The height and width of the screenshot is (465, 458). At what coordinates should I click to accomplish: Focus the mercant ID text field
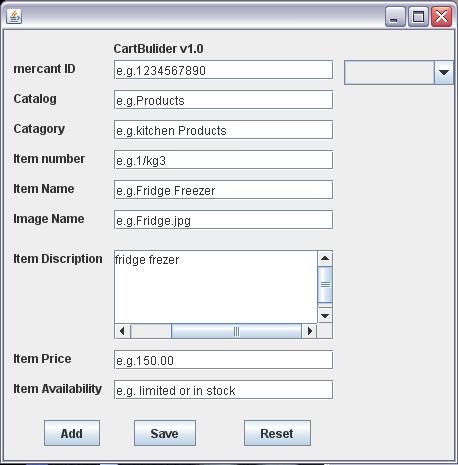(x=223, y=70)
